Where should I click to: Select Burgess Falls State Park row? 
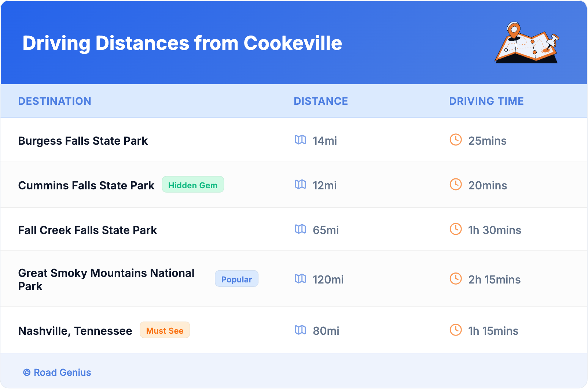click(83, 141)
